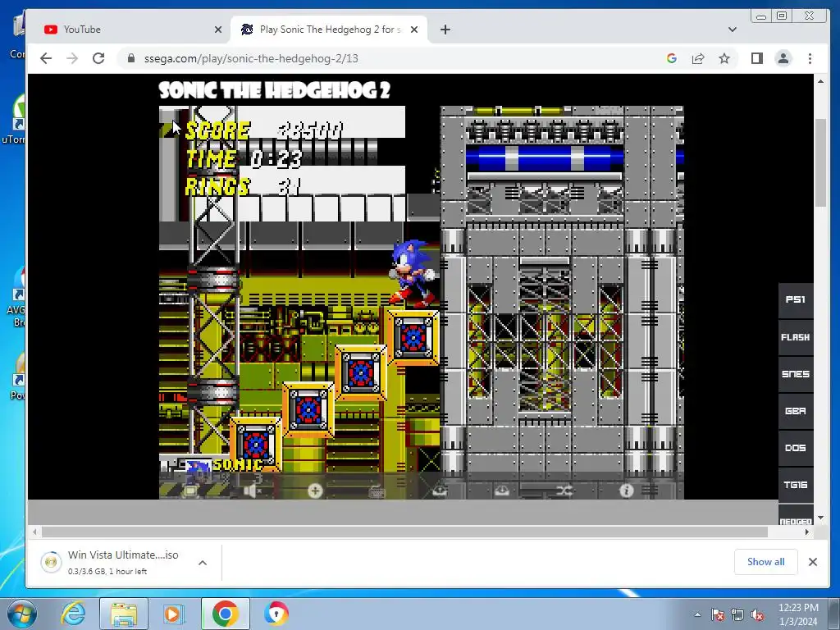Launch Internet Explorer from the taskbar
The width and height of the screenshot is (840, 630).
[73, 614]
